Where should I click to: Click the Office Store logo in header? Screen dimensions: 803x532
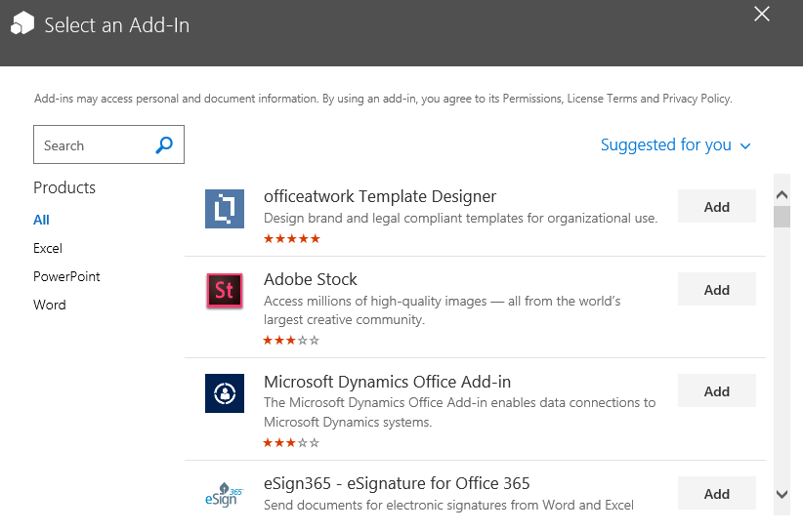click(22, 24)
